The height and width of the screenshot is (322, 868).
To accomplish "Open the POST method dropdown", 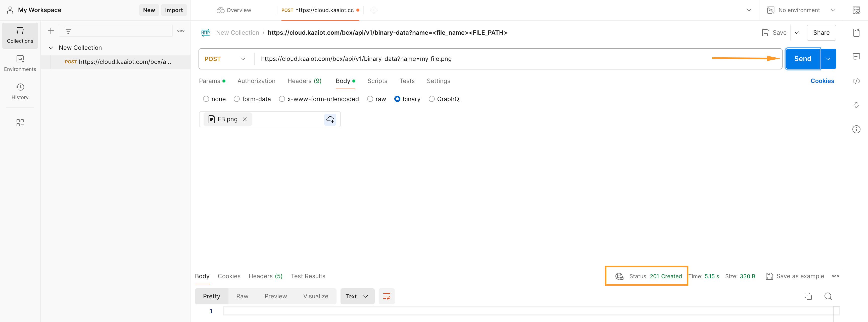I will point(225,59).
